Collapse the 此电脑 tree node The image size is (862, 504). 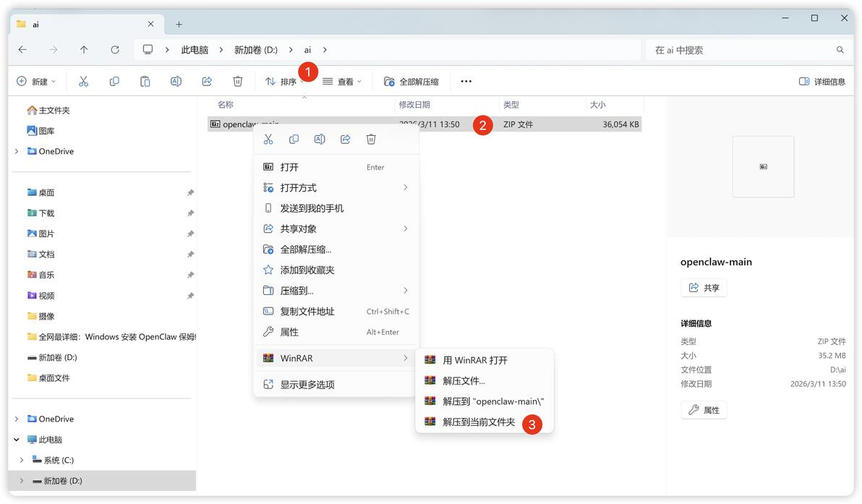tap(17, 440)
